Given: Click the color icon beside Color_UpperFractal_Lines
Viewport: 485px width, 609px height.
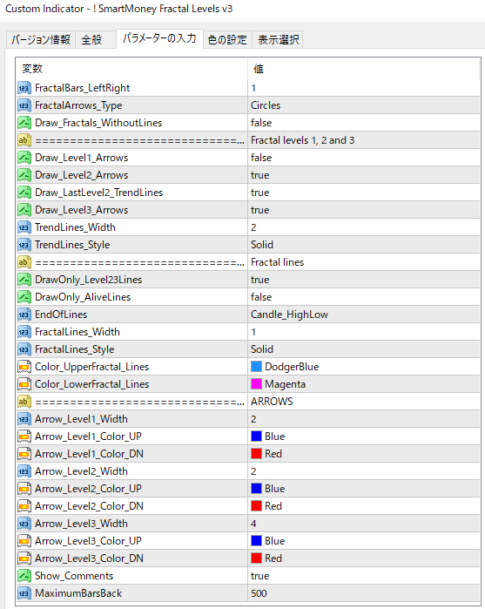Looking at the screenshot, I should [x=24, y=367].
